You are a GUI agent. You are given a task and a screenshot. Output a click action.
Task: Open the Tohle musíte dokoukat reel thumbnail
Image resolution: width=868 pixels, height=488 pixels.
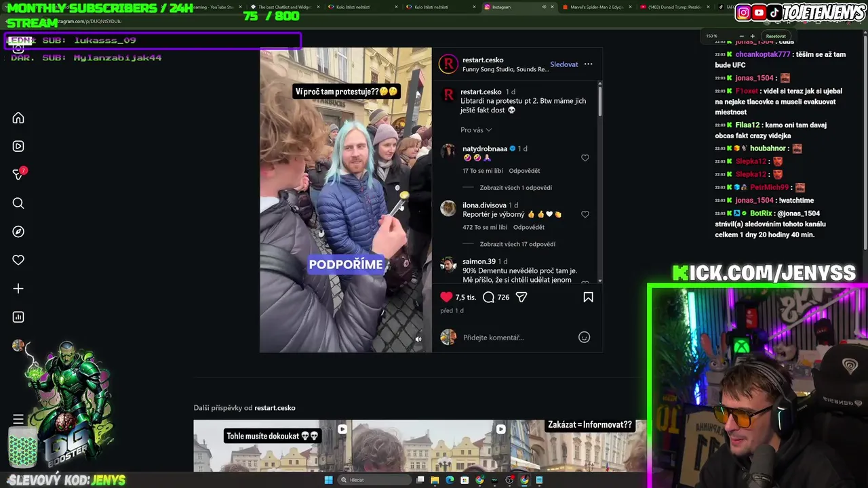click(x=272, y=446)
